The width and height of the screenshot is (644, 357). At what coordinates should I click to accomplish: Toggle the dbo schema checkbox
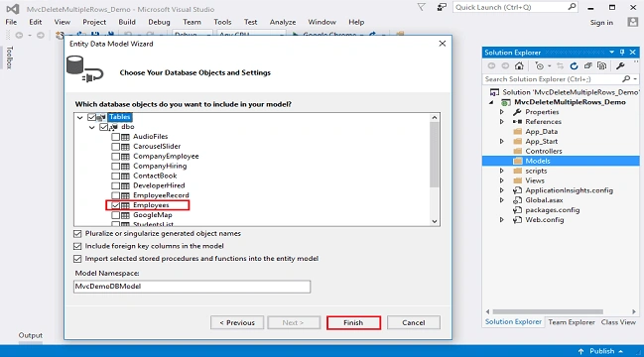[103, 127]
